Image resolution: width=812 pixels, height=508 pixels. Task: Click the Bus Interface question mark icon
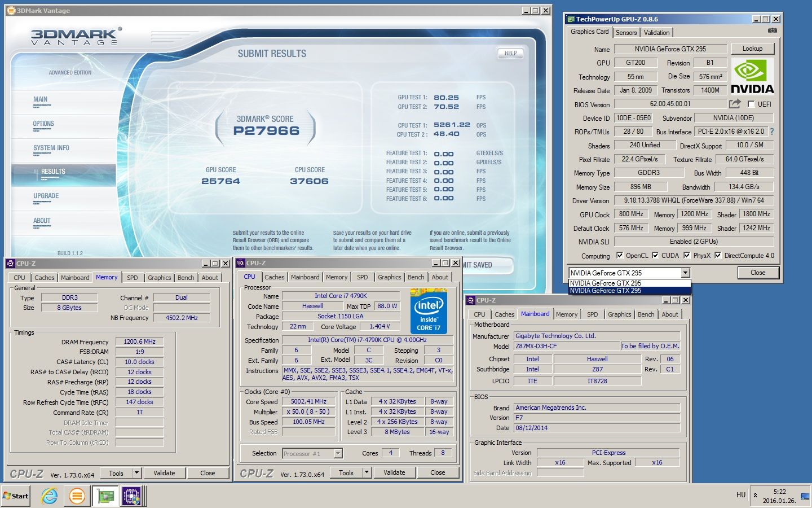coord(772,132)
